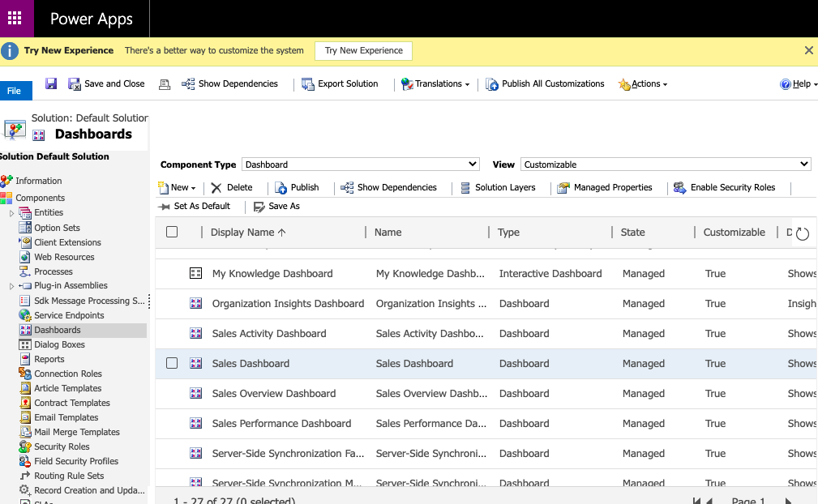Sort by the Type column header
818x504 pixels.
coord(508,233)
